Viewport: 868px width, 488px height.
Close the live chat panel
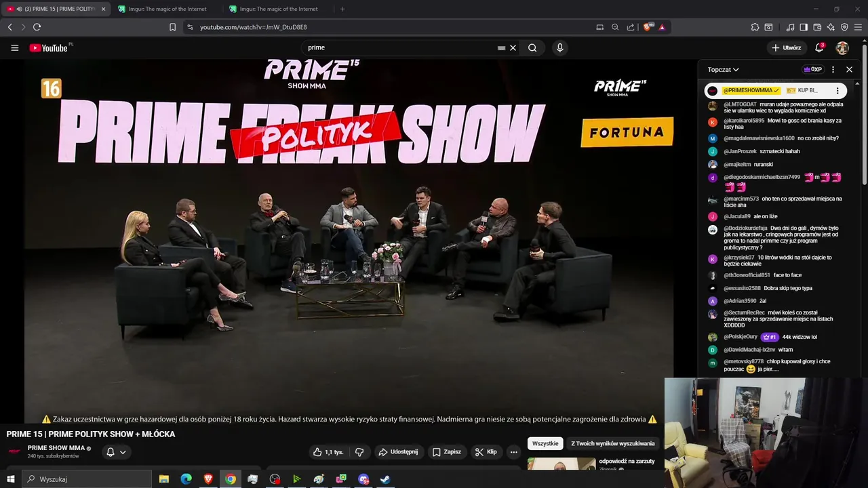click(849, 70)
